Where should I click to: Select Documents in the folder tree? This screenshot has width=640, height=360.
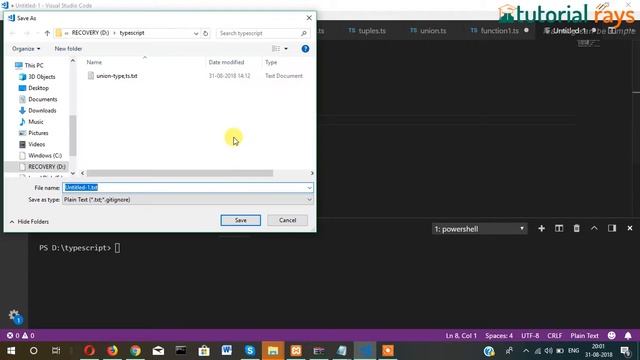[x=38, y=99]
